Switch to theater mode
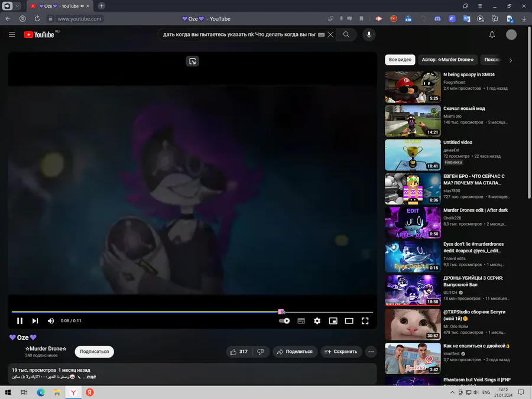This screenshot has height=399, width=532. (x=349, y=320)
